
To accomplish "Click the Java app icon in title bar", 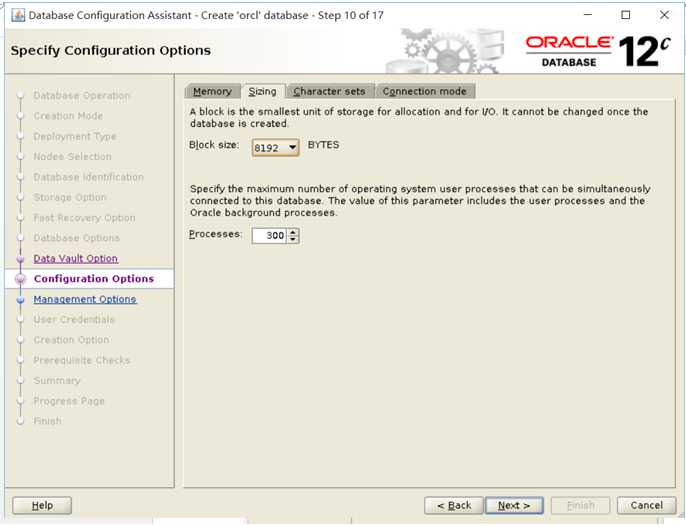I will coord(18,15).
